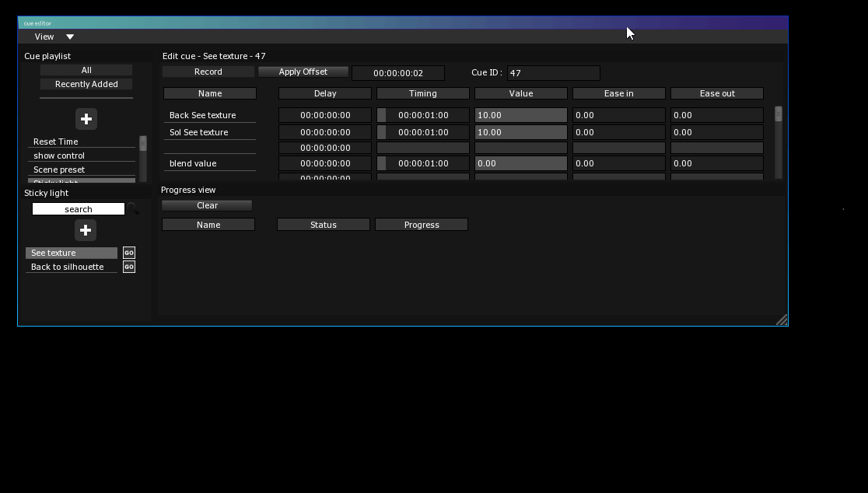
Task: Click the Progress header in Progress view
Action: pos(422,225)
